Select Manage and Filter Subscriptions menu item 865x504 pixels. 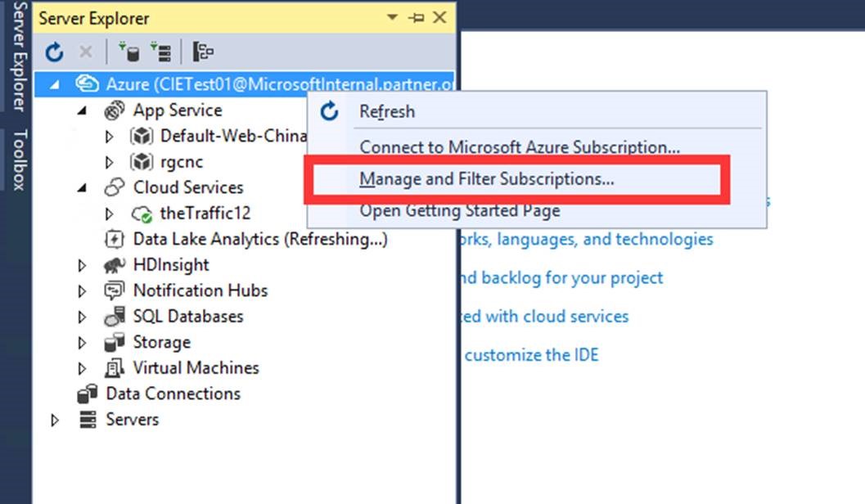click(x=487, y=179)
